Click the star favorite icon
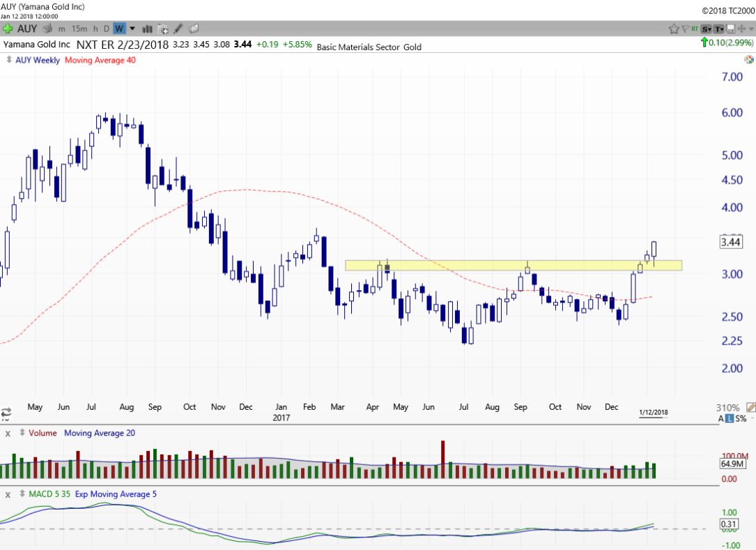The image size is (756, 550). tap(674, 29)
